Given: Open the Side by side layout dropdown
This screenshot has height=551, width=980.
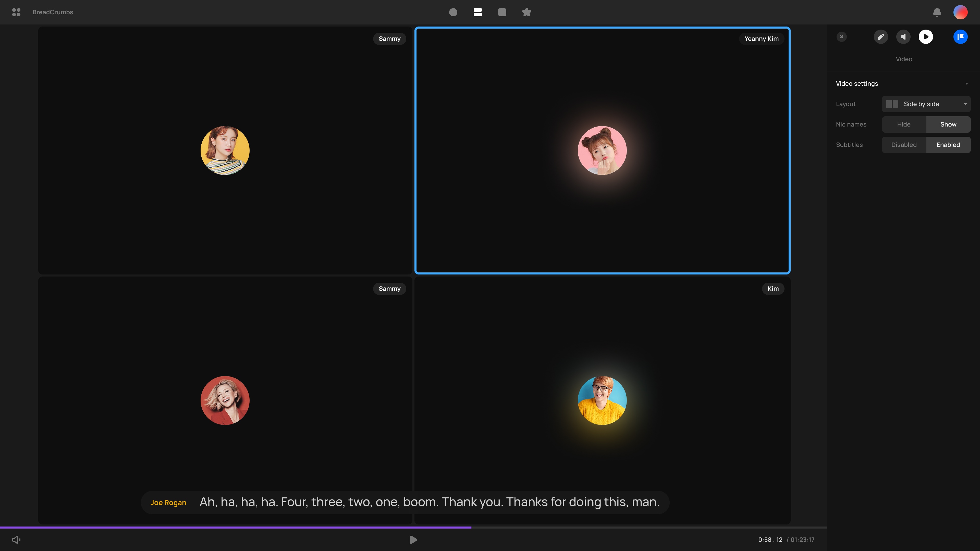Looking at the screenshot, I should (x=926, y=104).
